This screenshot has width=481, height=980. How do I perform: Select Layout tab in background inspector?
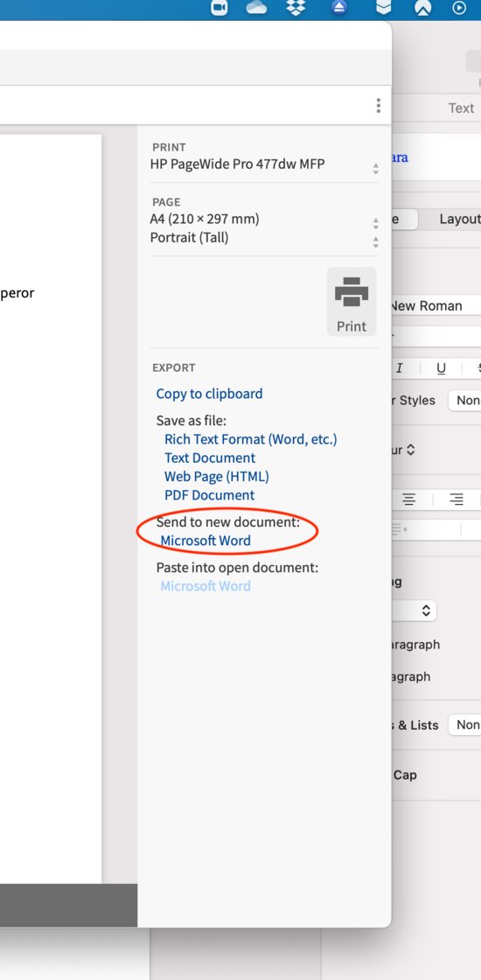click(459, 220)
